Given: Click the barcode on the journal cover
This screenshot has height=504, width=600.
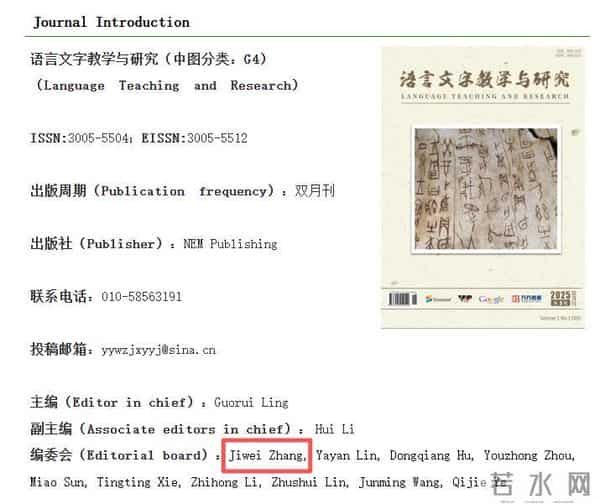Looking at the screenshot, I should pos(403,298).
